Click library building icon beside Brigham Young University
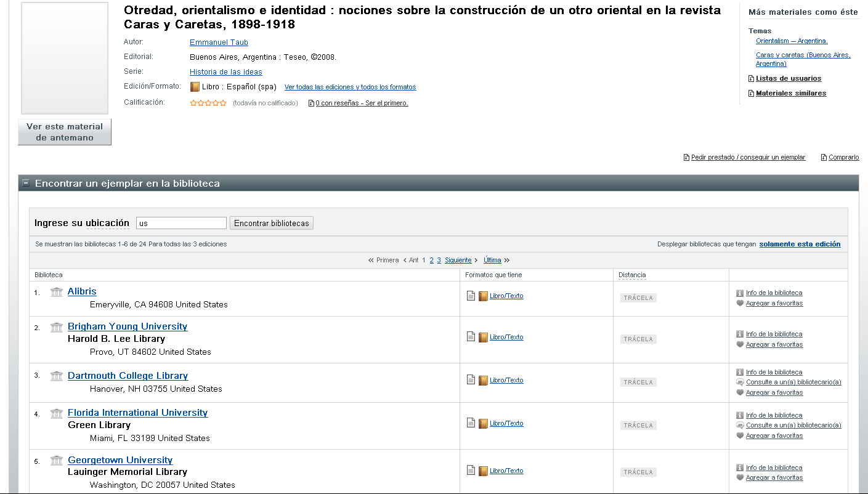This screenshot has width=868, height=494. (x=57, y=327)
